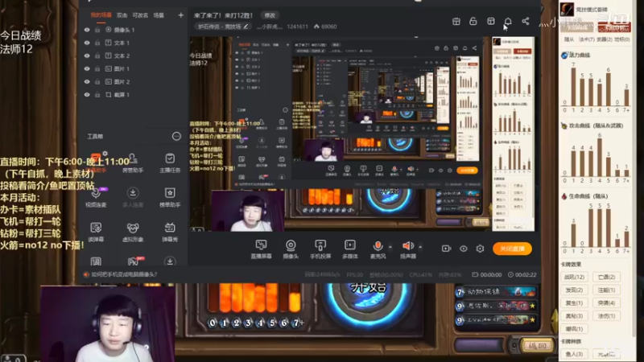Screen dimensions: 644x362
Task: Select the 文本 2 source row
Action: pos(134,56)
